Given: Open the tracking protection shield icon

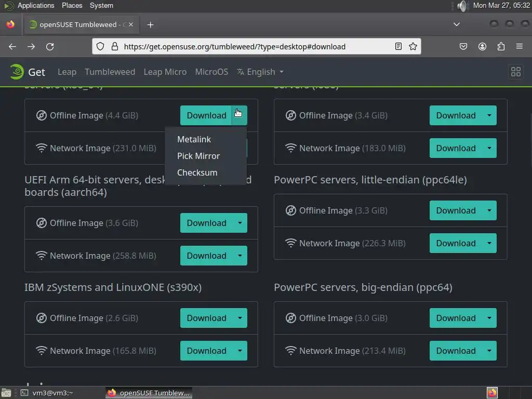Looking at the screenshot, I should click(x=100, y=46).
